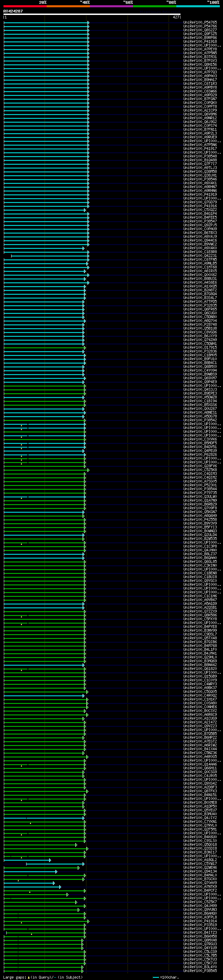223x980 pixels.
Task: Open the UniRef100_B3L4Y0 hit label
Action: pyautogui.click(x=200, y=967)
